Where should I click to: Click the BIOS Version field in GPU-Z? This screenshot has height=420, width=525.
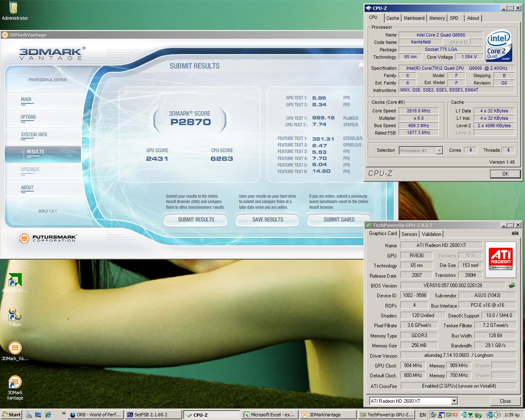[x=453, y=285]
